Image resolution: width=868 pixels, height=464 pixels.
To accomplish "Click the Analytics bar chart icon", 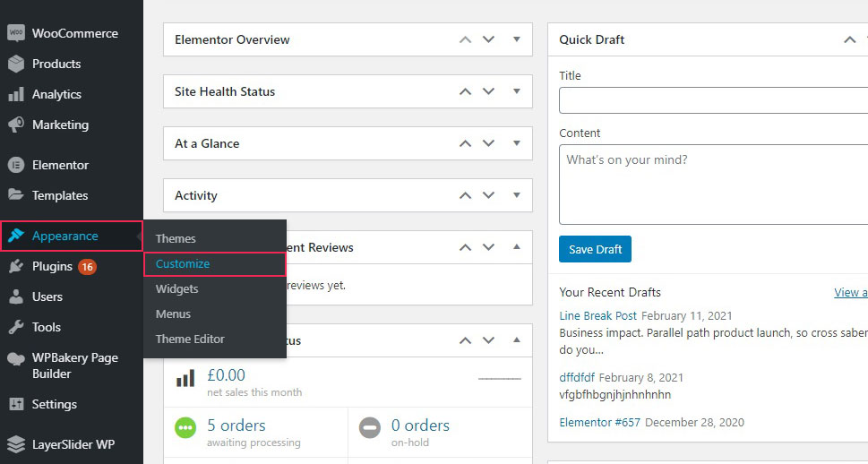I will point(16,94).
